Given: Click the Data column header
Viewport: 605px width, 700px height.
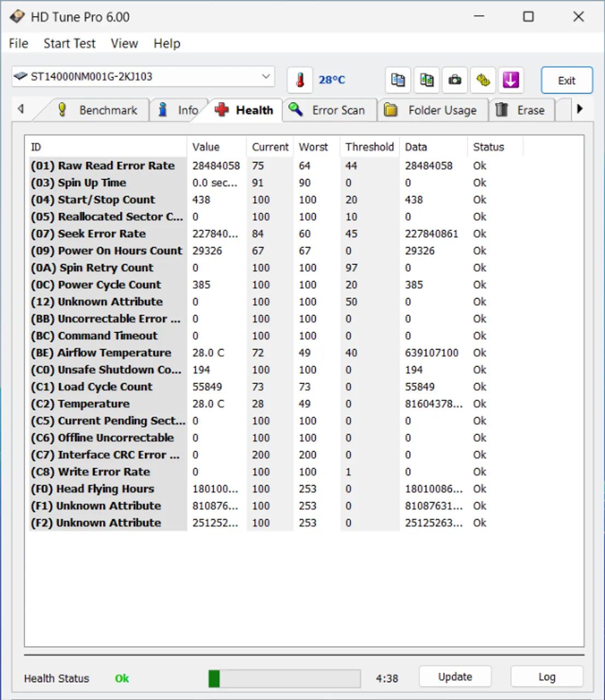Looking at the screenshot, I should click(433, 147).
